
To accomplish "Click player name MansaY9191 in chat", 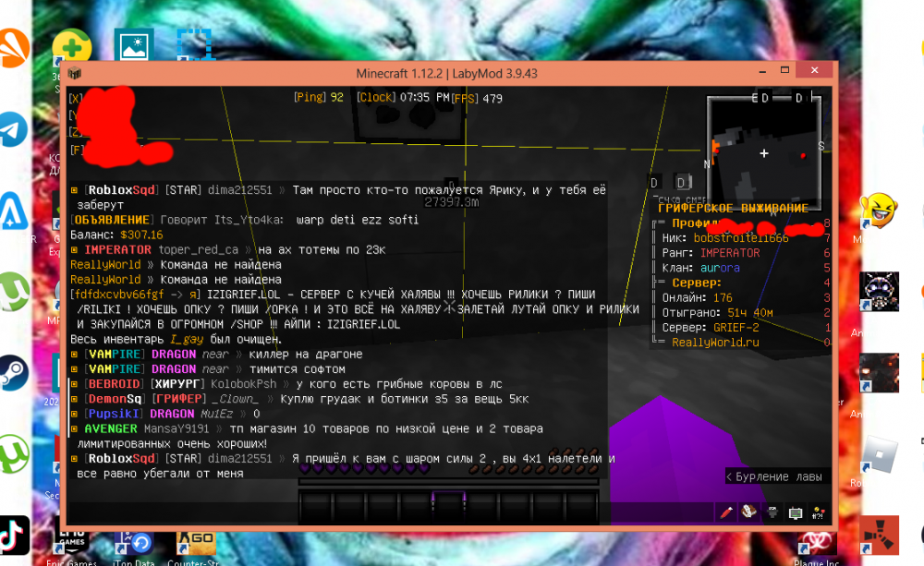I will click(176, 428).
